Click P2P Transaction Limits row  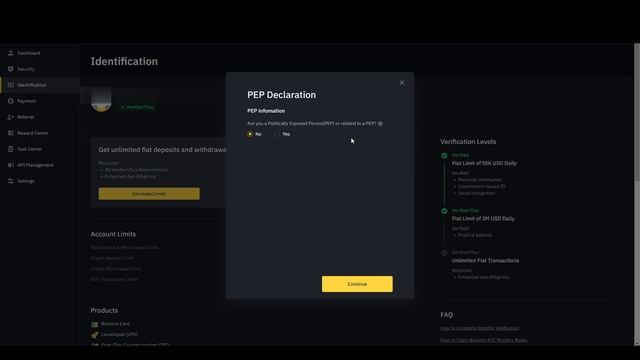click(x=115, y=280)
